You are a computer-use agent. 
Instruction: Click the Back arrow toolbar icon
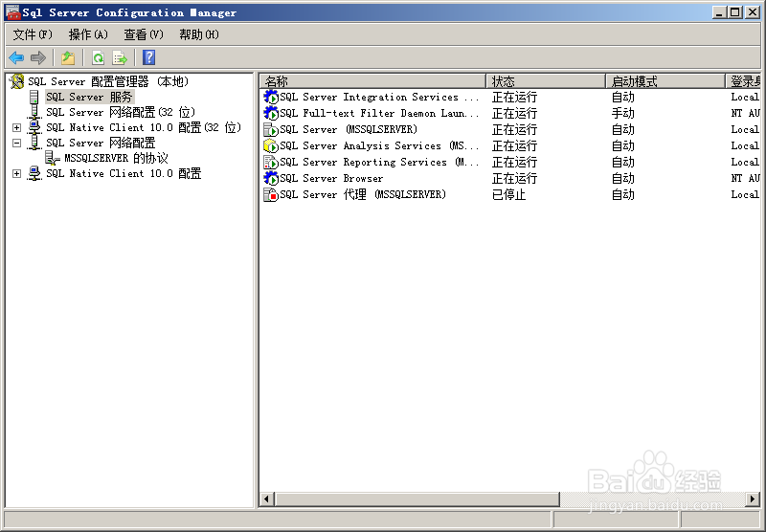(16, 58)
